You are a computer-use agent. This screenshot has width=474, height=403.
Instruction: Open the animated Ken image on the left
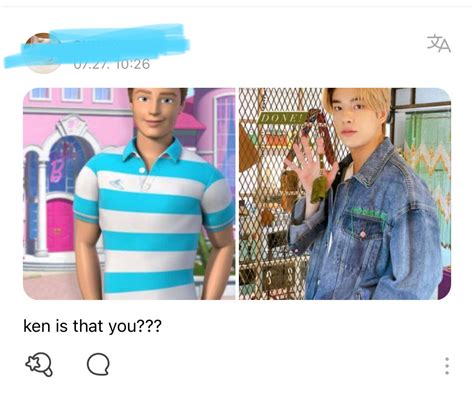pyautogui.click(x=129, y=194)
